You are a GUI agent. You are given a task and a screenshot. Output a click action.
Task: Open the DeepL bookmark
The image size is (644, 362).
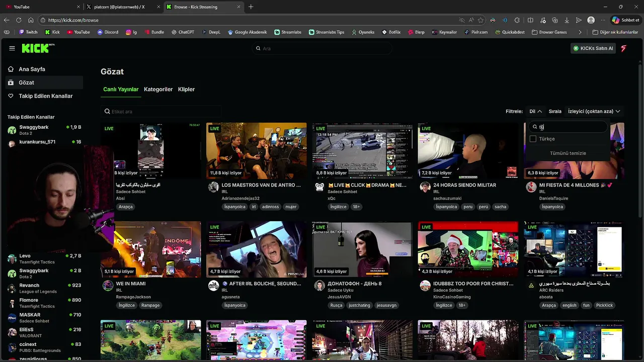point(211,32)
